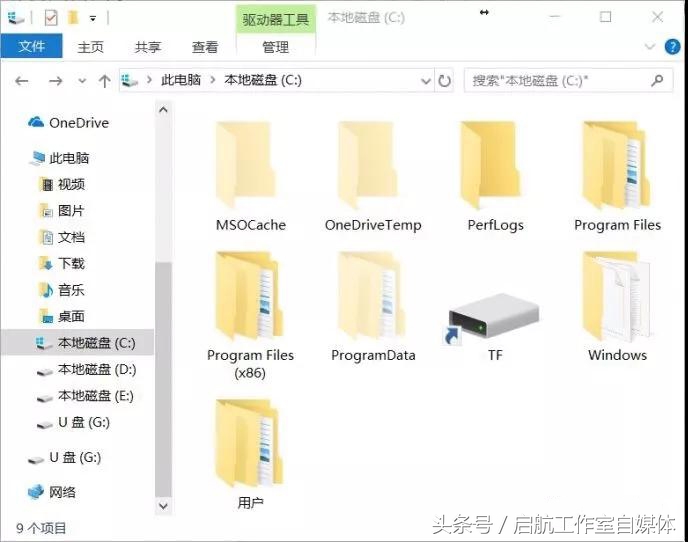Open the MSOCache folder

click(x=250, y=178)
